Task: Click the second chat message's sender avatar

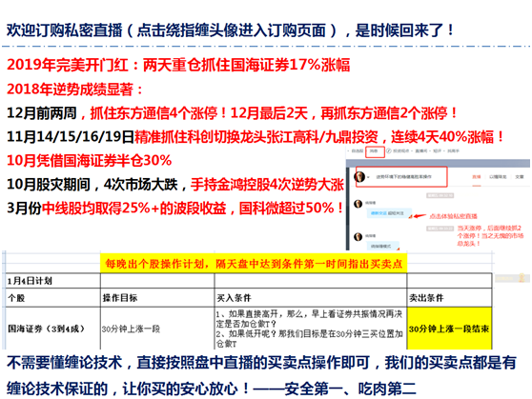Action: (x=358, y=237)
